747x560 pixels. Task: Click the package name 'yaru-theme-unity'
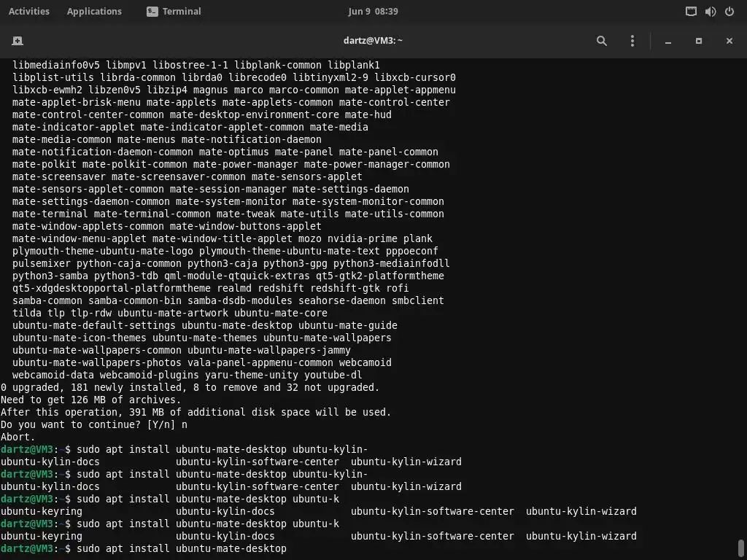[252, 376]
